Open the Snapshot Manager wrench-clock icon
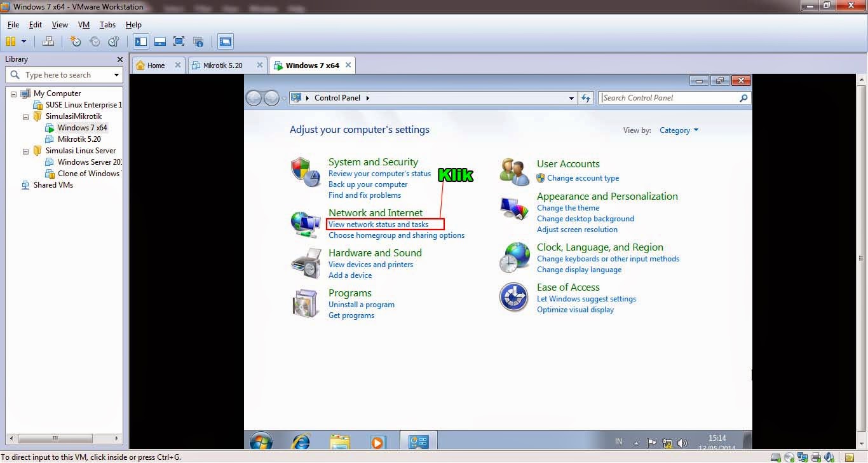Screen dimensions: 868x463 point(114,41)
